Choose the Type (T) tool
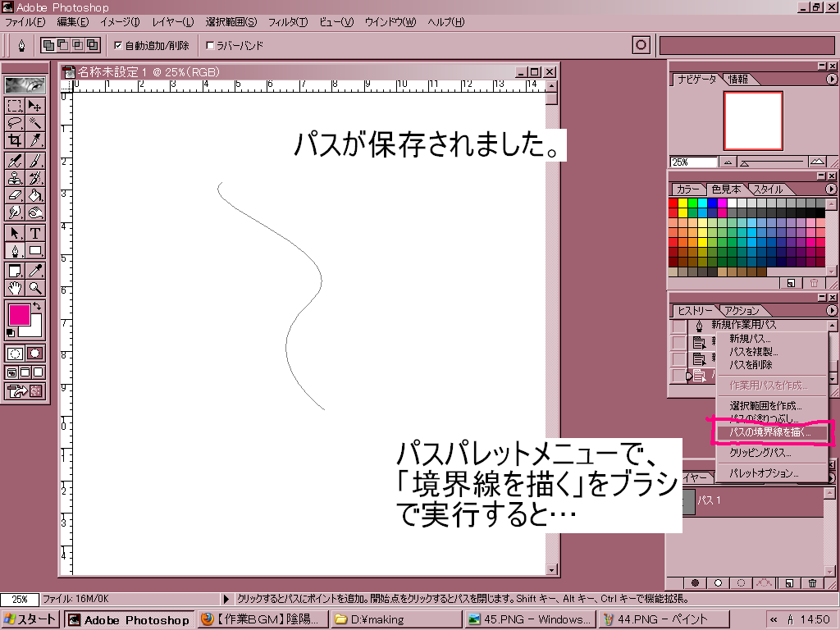This screenshot has height=630, width=840. point(35,233)
